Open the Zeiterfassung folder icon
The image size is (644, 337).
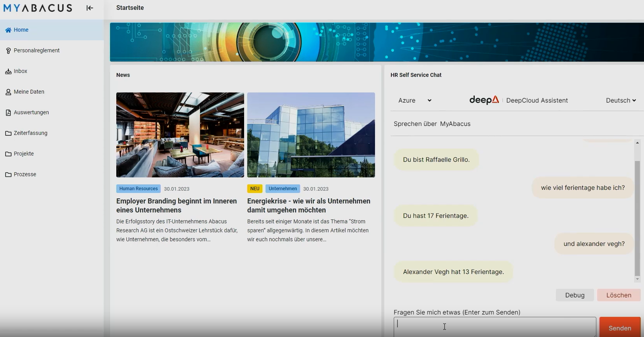pyautogui.click(x=8, y=133)
